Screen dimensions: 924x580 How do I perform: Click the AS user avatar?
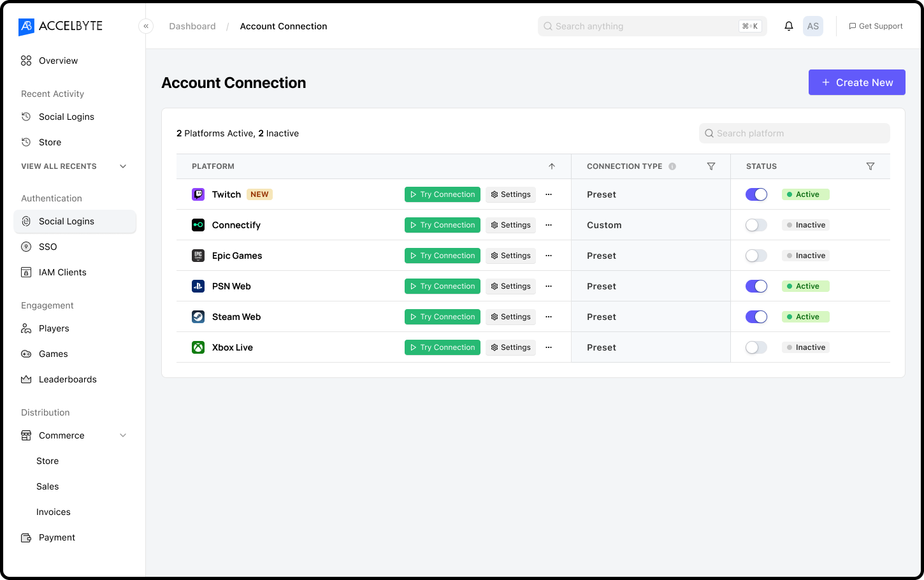pyautogui.click(x=812, y=26)
